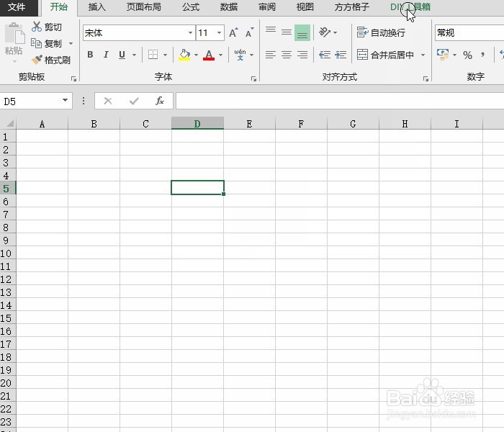This screenshot has height=432, width=504.
Task: Open the Copy dropdown arrow
Action: pos(71,43)
